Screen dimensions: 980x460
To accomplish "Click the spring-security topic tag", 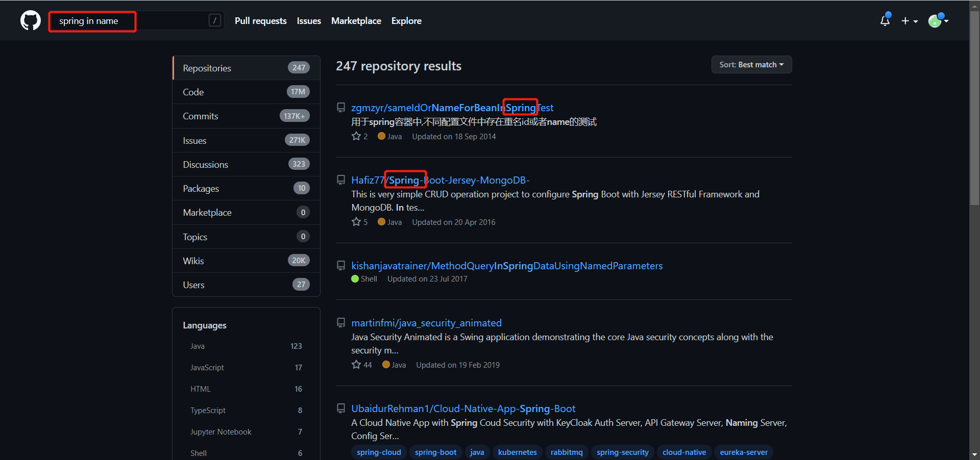I will 623,452.
